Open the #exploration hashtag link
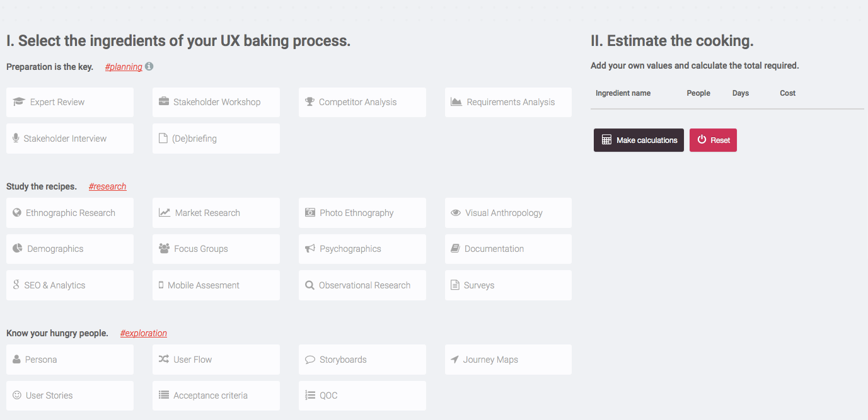This screenshot has height=420, width=868. click(x=144, y=333)
